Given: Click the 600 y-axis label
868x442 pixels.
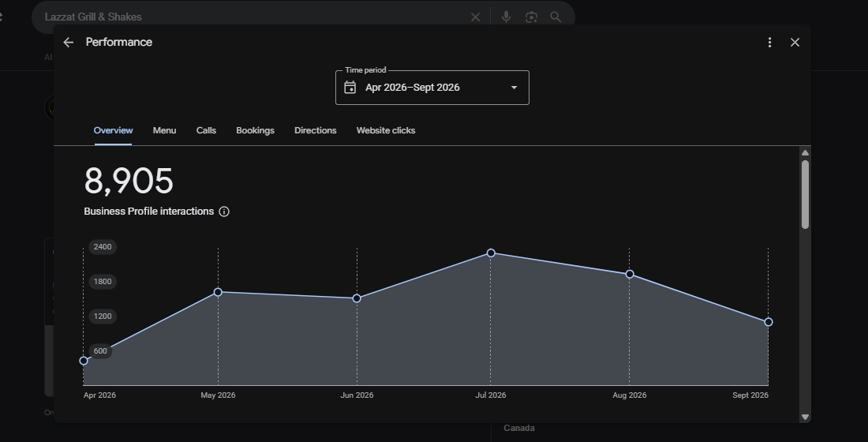Looking at the screenshot, I should click(100, 351).
